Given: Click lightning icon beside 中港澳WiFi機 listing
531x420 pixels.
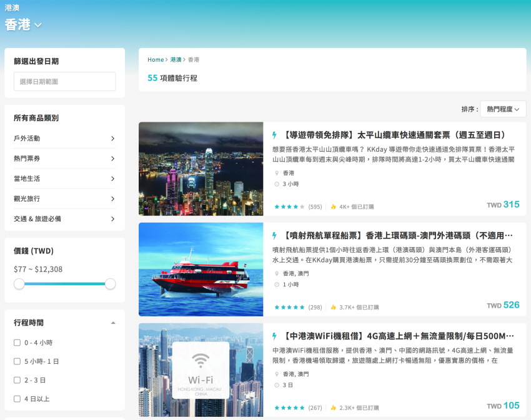Looking at the screenshot, I should [x=274, y=336].
